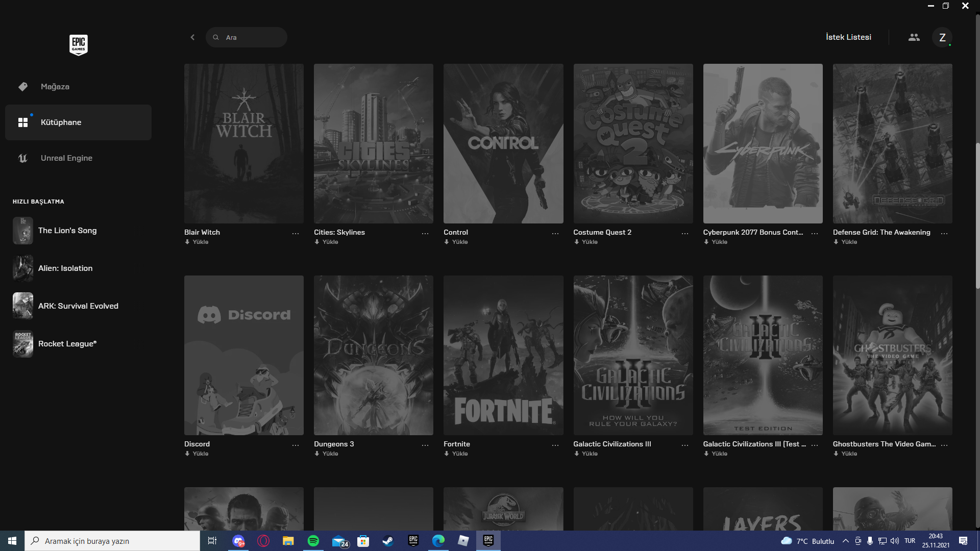Open Dungeons 3 cover thumbnail
This screenshot has width=980, height=551.
point(374,355)
